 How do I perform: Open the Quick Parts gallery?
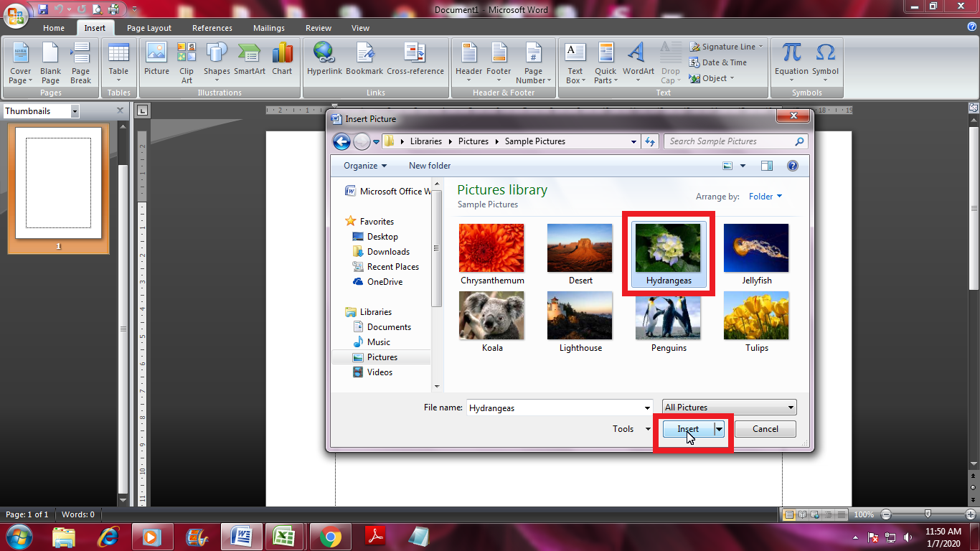click(606, 62)
